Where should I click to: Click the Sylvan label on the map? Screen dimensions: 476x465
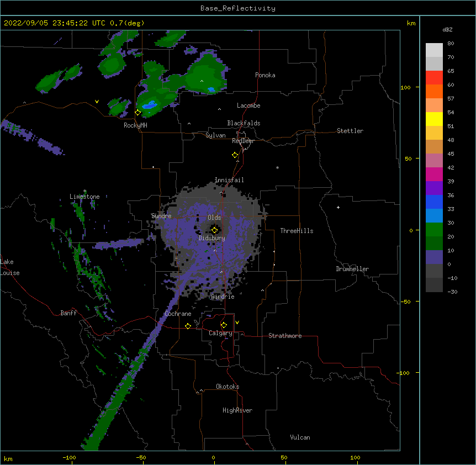tap(215, 135)
